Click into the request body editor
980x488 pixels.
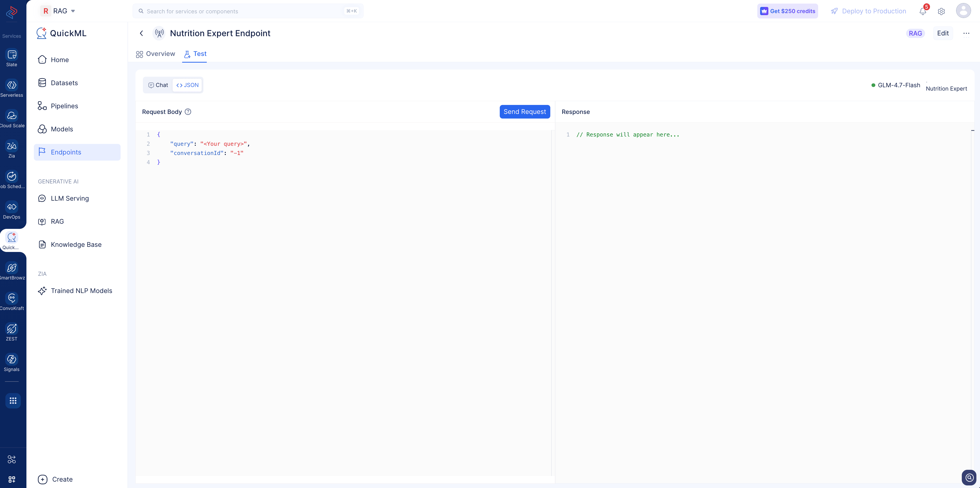pos(344,303)
